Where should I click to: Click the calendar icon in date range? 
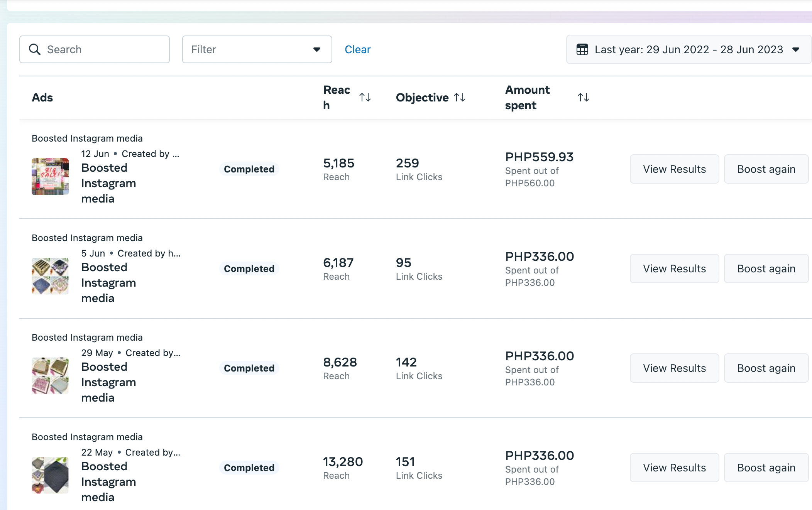pyautogui.click(x=582, y=49)
